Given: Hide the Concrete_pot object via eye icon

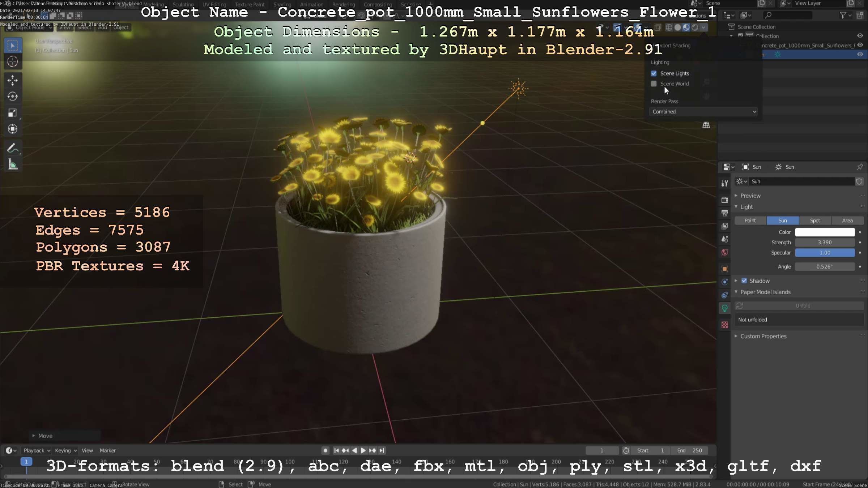Looking at the screenshot, I should [860, 45].
